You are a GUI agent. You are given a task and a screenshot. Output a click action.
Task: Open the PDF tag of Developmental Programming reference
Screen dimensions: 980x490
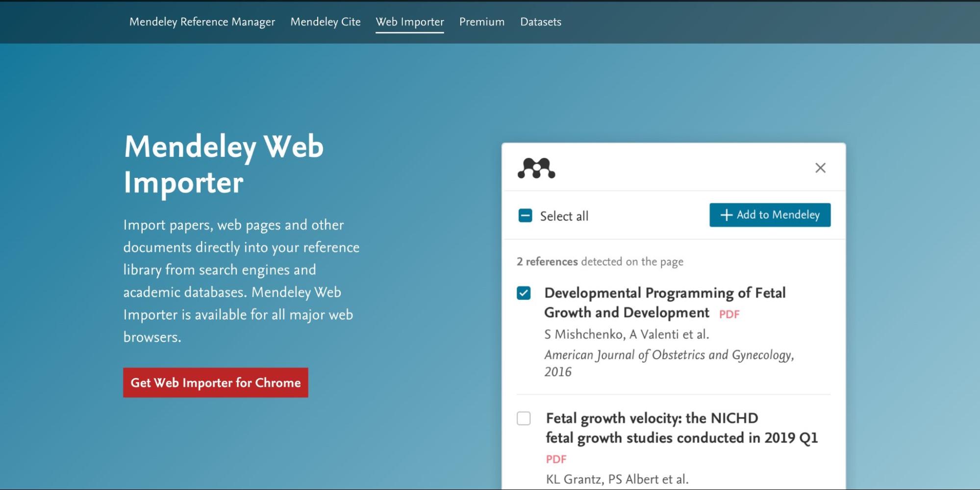tap(729, 315)
